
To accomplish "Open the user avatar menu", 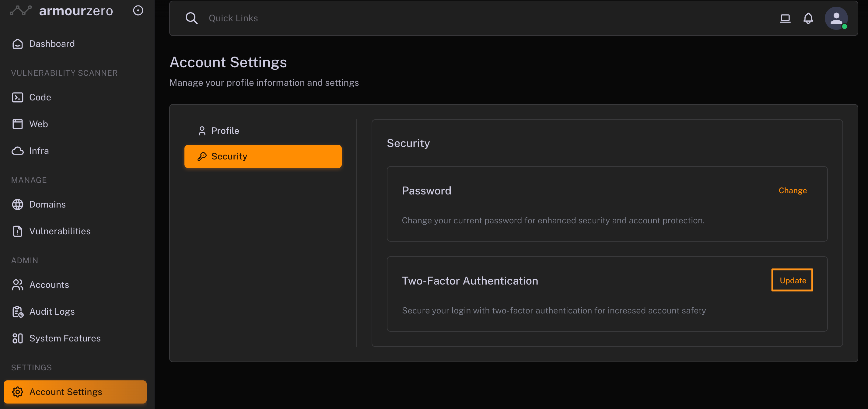I will click(x=836, y=18).
